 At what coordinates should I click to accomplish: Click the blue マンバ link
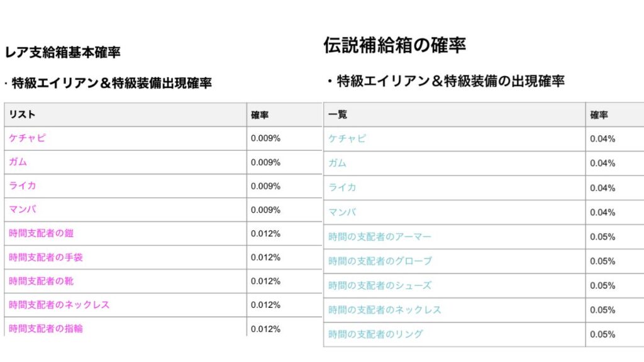[342, 212]
